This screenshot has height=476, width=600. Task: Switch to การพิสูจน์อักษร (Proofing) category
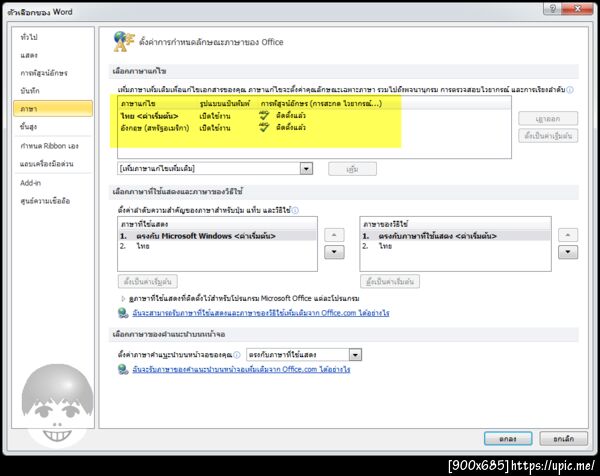point(44,73)
